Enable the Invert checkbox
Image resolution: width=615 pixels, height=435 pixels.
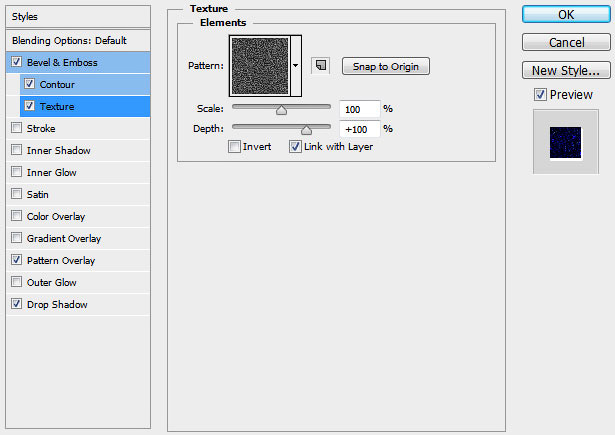[234, 147]
